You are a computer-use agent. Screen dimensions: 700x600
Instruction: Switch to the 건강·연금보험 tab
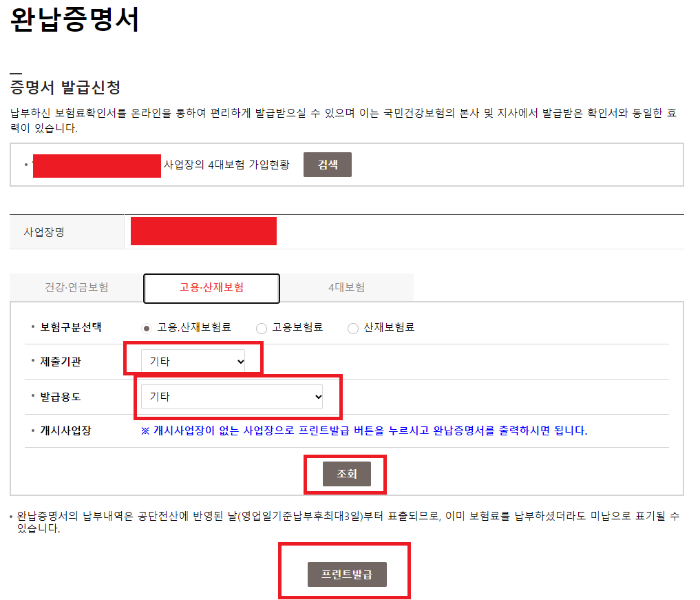[x=76, y=288]
